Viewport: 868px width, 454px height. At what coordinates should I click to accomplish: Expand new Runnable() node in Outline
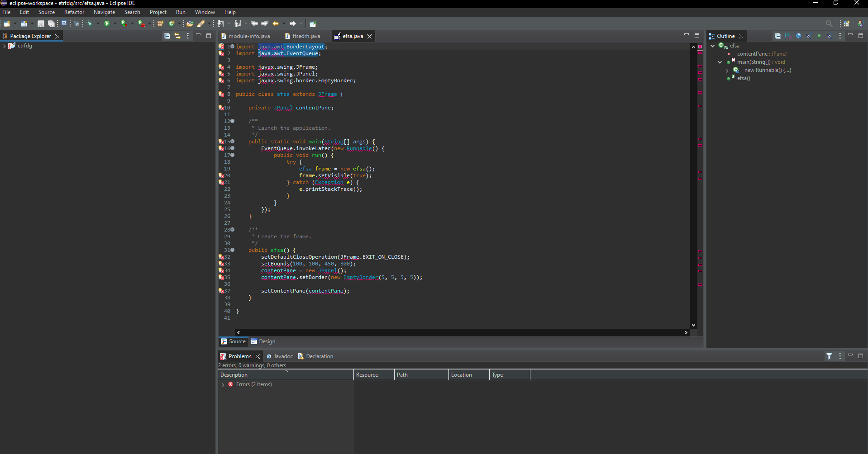[727, 71]
